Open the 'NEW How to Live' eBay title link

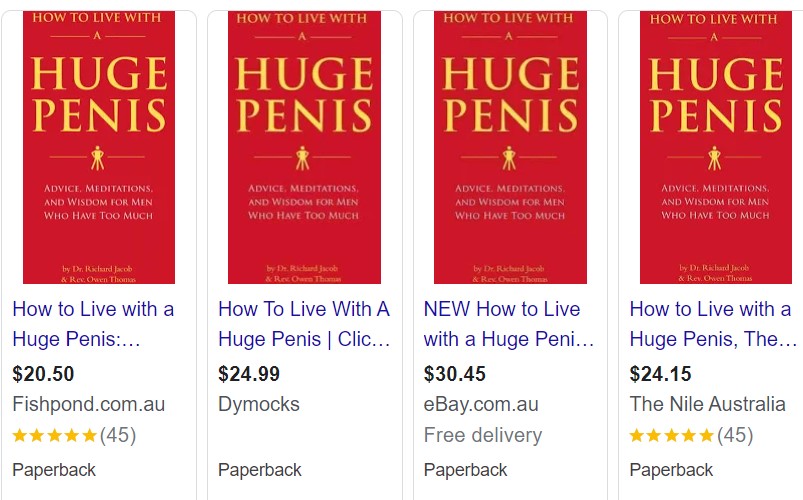[x=509, y=324]
